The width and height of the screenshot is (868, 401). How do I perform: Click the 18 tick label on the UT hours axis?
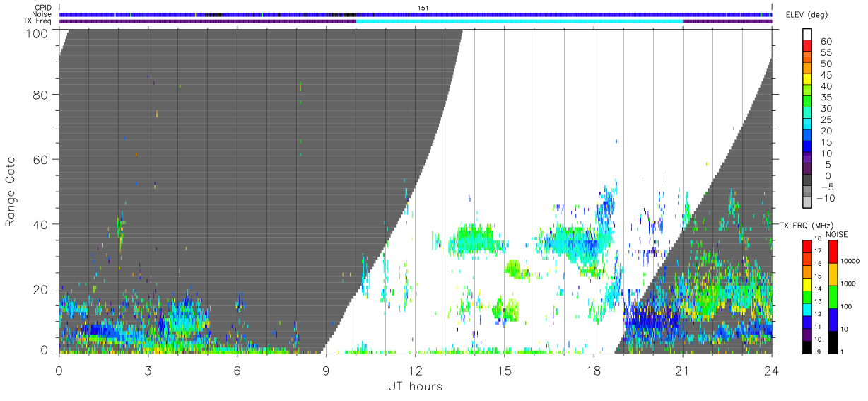pos(593,370)
